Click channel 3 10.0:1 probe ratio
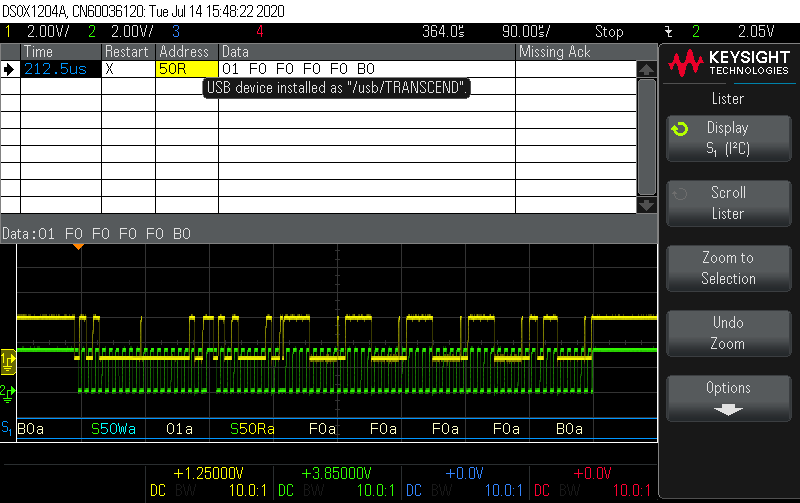This screenshot has width=800, height=503. pyautogui.click(x=504, y=490)
